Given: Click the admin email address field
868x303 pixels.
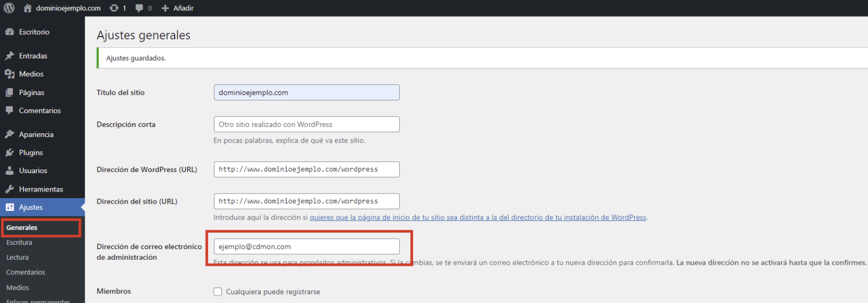Looking at the screenshot, I should 307,246.
